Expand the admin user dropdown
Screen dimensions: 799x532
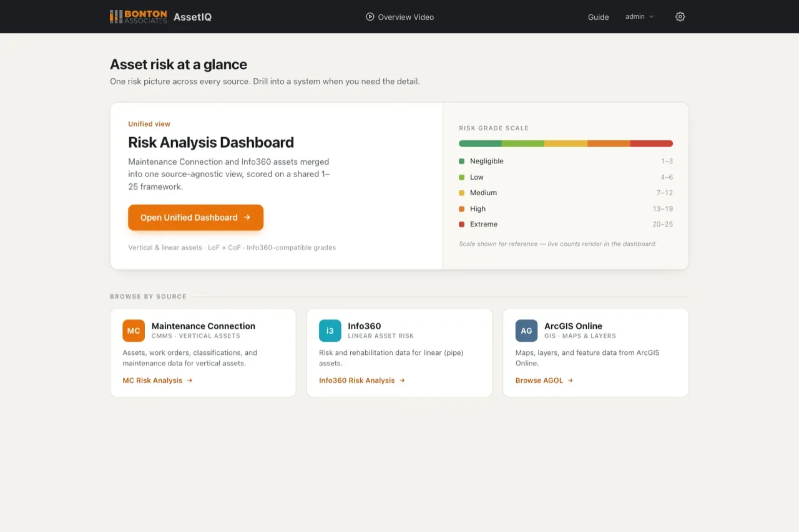click(x=640, y=17)
